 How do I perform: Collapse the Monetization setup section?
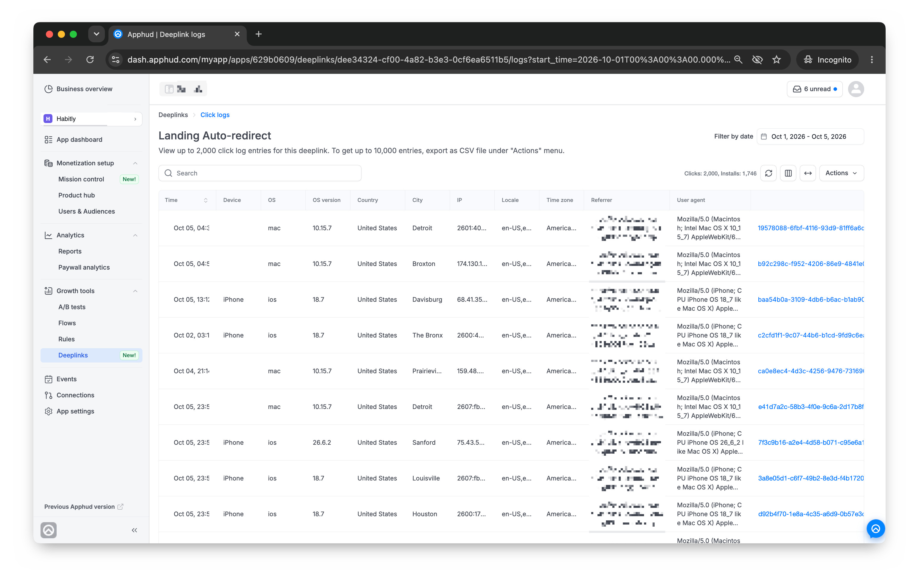(x=135, y=163)
